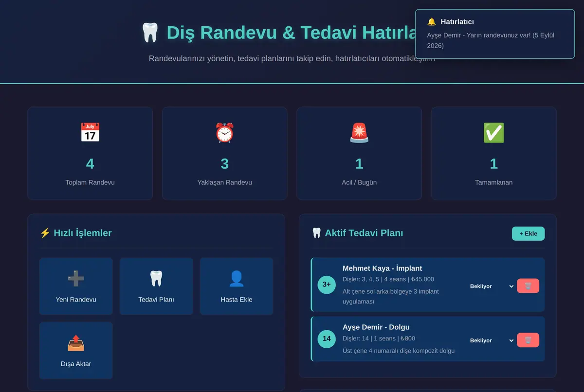Click the green checkmark icon above Tamamlanan
The width and height of the screenshot is (584, 392).
493,132
